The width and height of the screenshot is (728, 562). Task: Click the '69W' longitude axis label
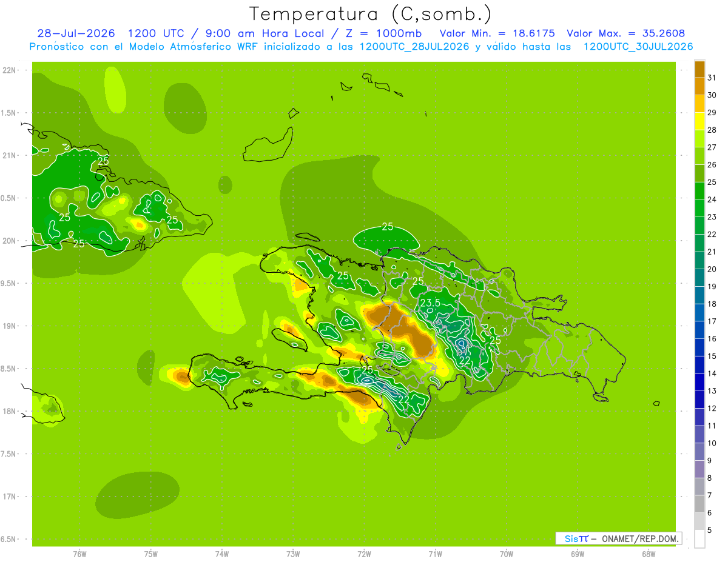click(578, 554)
